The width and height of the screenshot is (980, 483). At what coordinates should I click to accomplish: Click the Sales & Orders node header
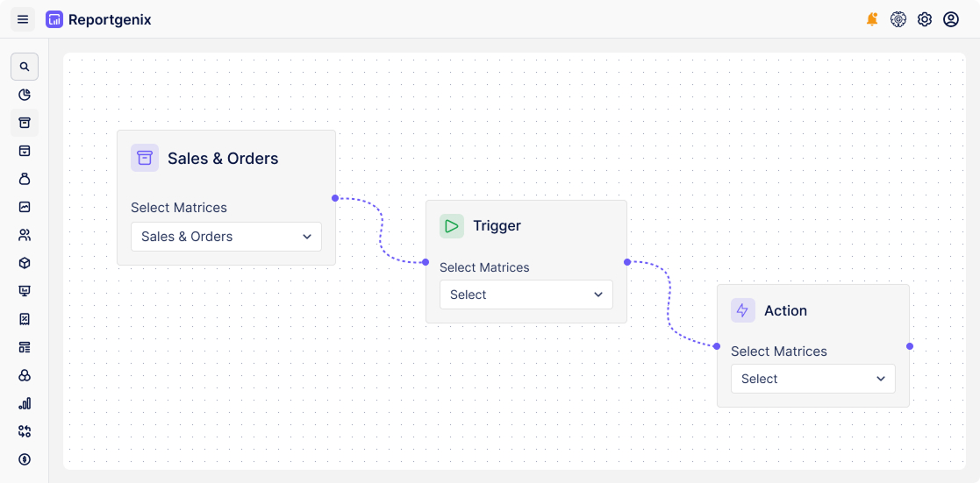pos(223,159)
